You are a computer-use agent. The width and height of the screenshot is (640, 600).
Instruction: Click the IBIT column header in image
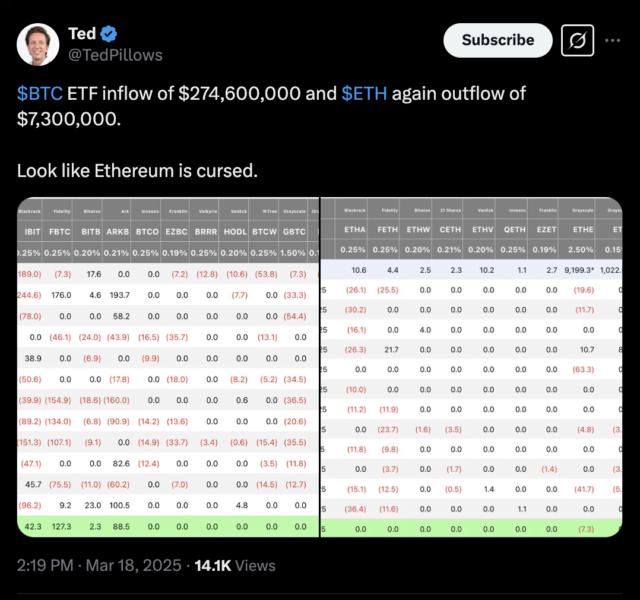click(32, 232)
